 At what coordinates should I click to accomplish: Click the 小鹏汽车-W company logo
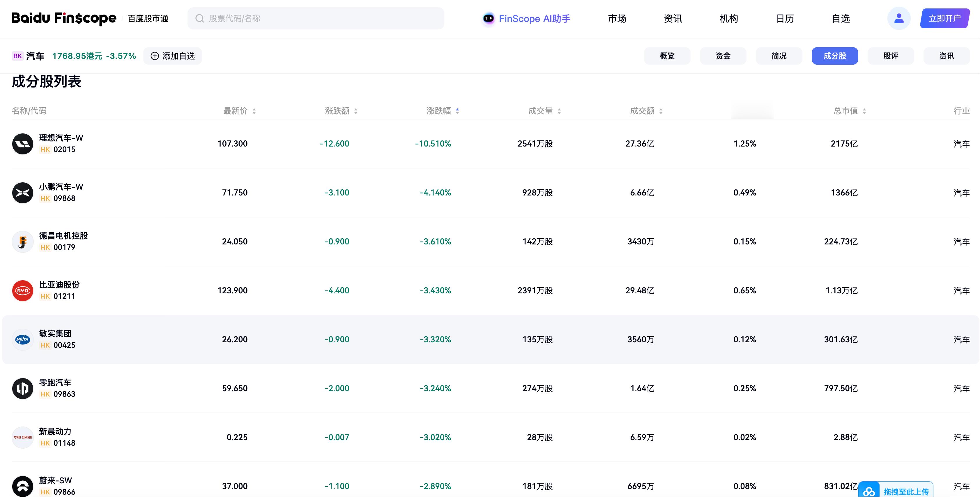coord(23,193)
